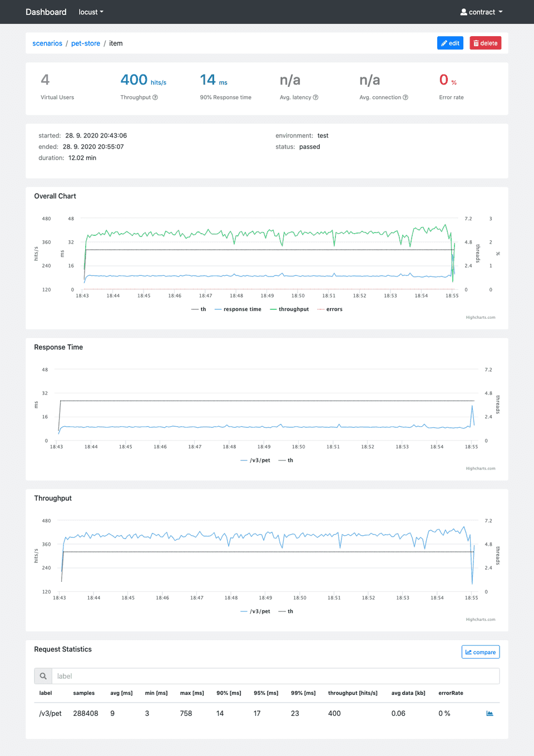This screenshot has height=756, width=534.
Task: Sort table by label column header
Action: click(x=46, y=693)
